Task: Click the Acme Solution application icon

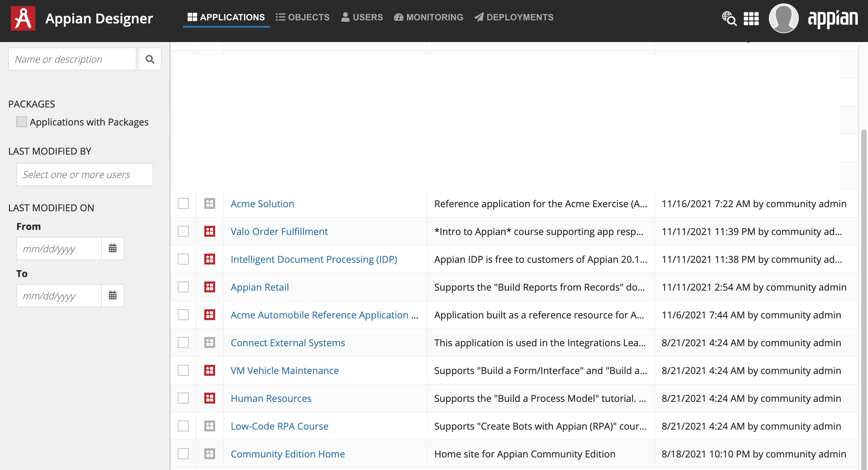Action: coord(210,203)
